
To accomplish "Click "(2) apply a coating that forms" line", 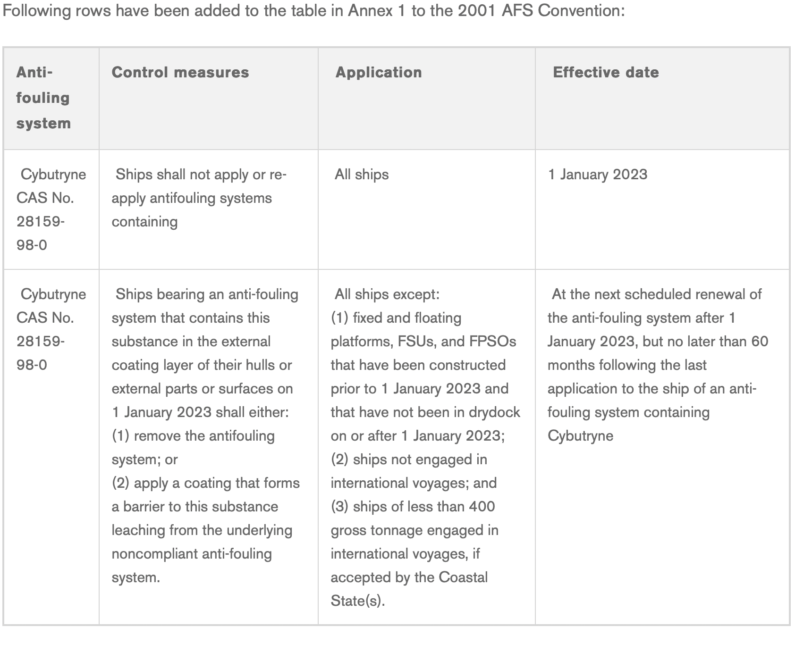I will pos(206,483).
